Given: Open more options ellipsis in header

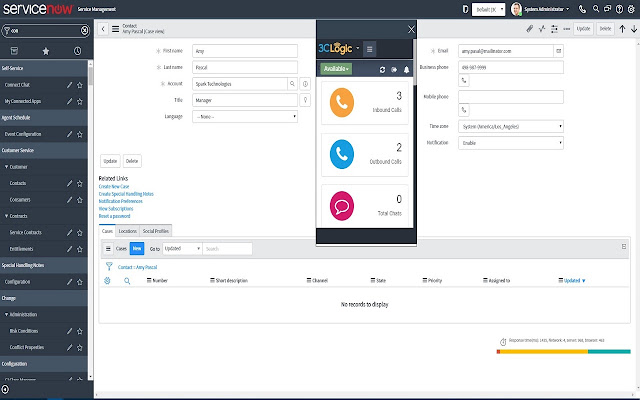Looking at the screenshot, I should coord(567,29).
